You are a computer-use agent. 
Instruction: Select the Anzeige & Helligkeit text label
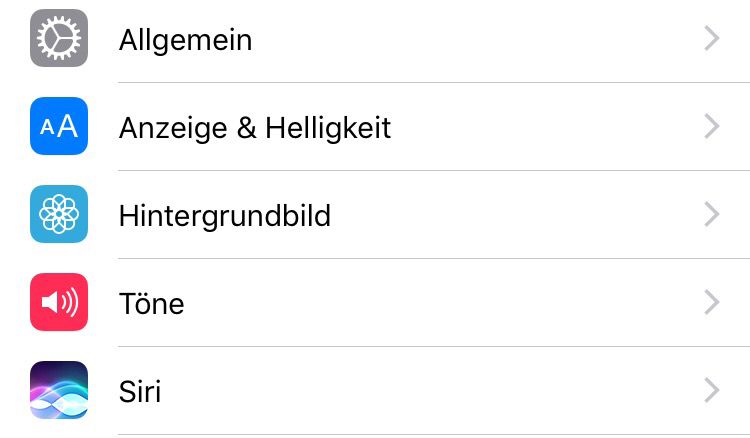coord(255,129)
